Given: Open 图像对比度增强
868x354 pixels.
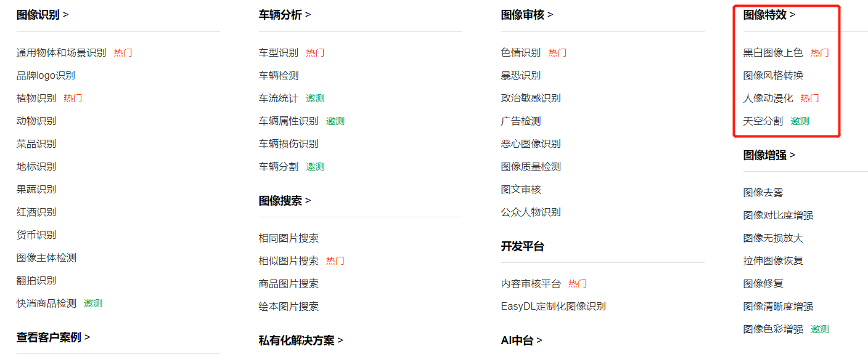Looking at the screenshot, I should [778, 215].
